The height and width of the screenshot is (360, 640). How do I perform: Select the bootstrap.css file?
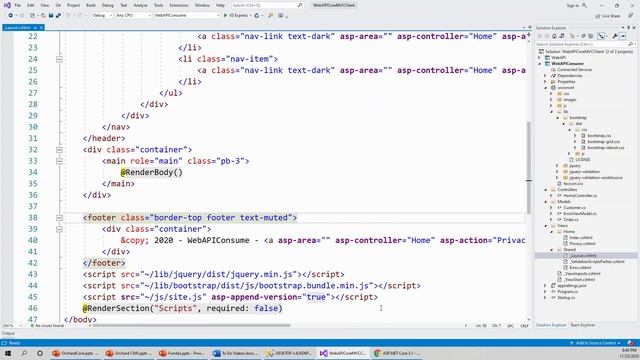599,136
